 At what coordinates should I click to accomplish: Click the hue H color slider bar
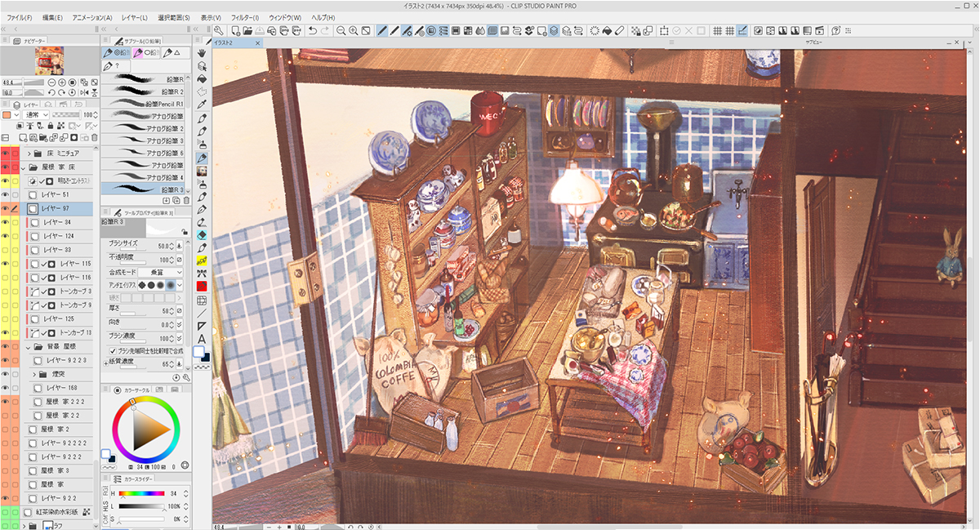pos(142,493)
